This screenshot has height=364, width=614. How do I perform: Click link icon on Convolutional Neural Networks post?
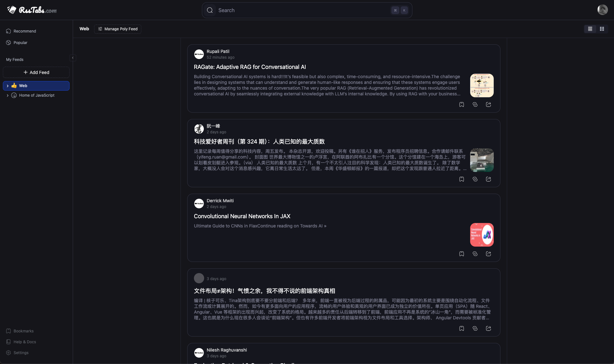tap(475, 254)
